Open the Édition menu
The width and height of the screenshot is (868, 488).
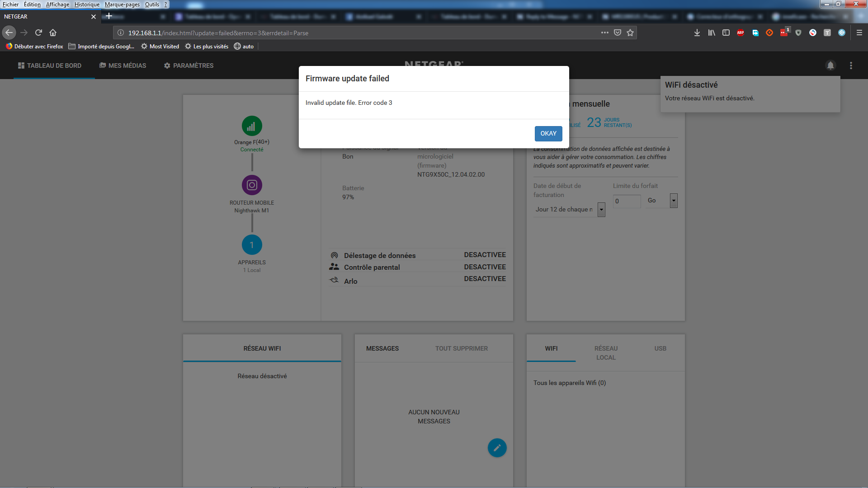[32, 5]
